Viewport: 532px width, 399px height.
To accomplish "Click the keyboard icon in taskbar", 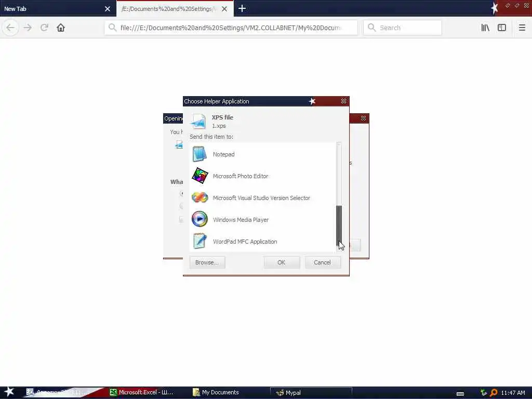I will [x=460, y=394].
